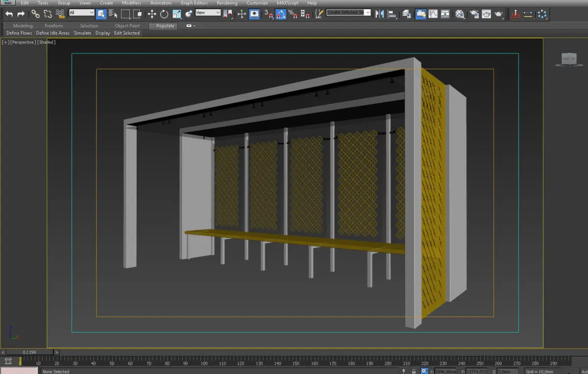Open the Tools menu

click(x=43, y=3)
